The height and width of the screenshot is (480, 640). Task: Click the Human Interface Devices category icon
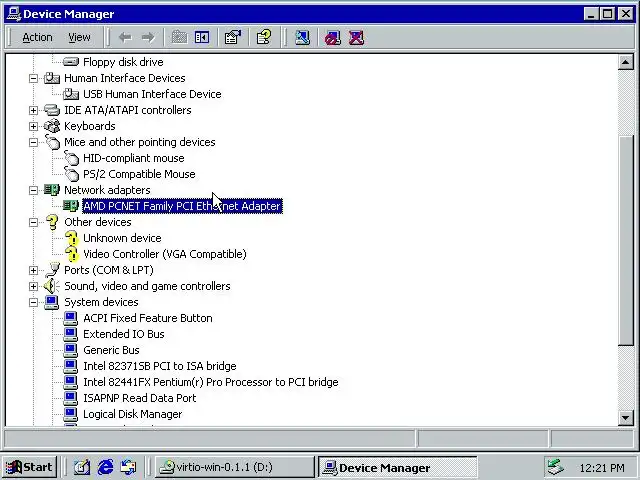pyautogui.click(x=52, y=78)
